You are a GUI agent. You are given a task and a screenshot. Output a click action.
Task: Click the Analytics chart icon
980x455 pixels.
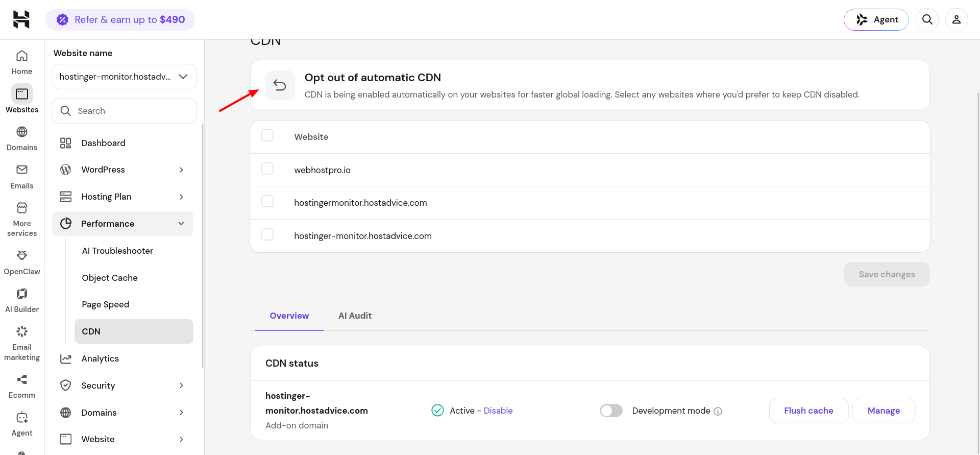pyautogui.click(x=66, y=358)
